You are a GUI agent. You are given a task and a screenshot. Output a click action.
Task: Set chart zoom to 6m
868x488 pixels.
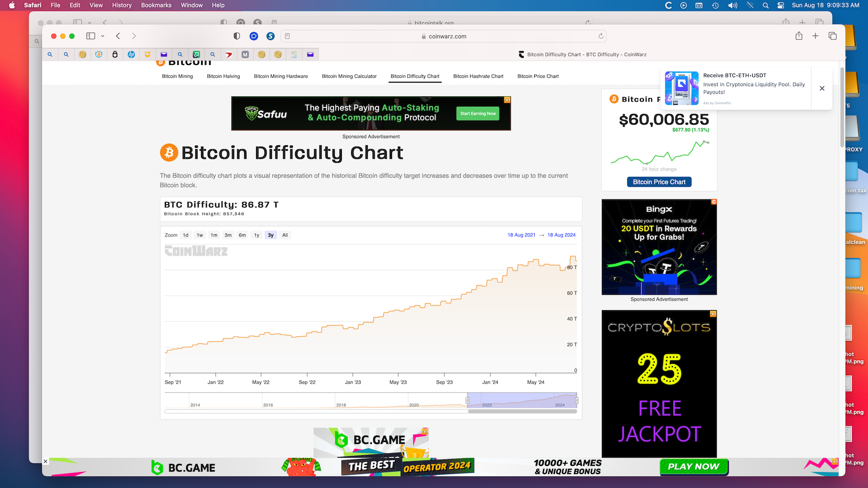[243, 235]
